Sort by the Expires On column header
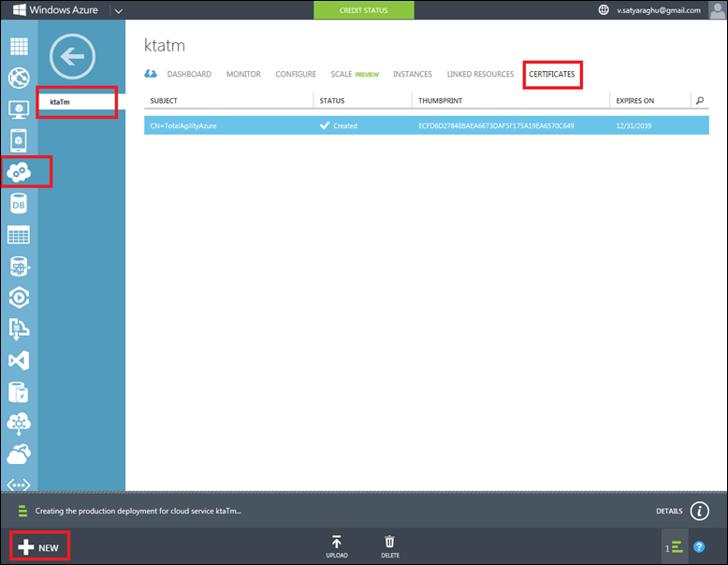728x565 pixels. click(634, 101)
